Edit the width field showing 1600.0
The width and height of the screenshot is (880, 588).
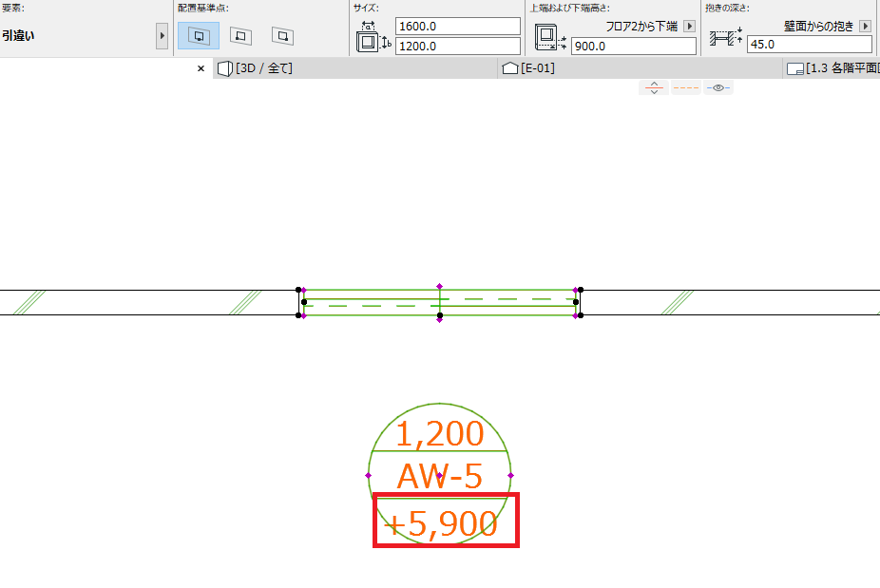point(458,27)
